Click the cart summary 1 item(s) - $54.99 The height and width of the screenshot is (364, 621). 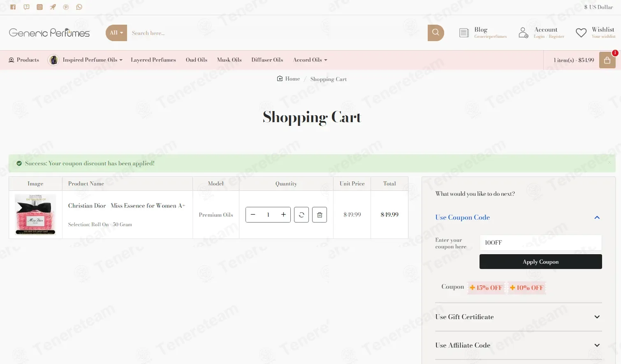coord(574,60)
